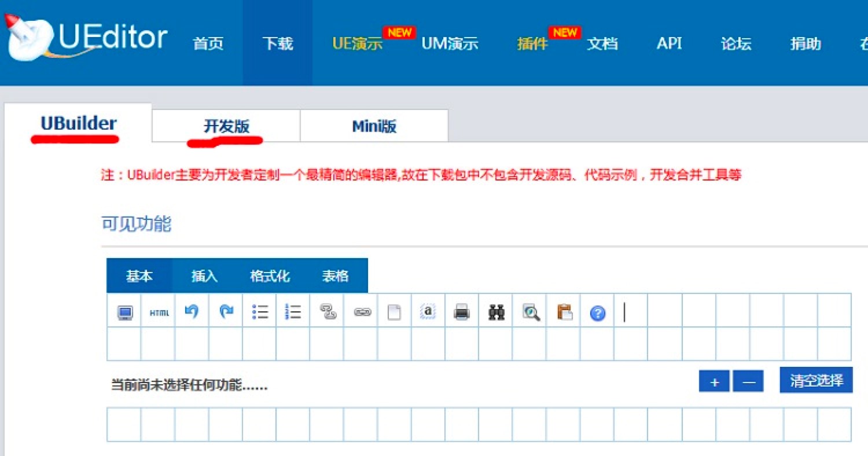Click the insert link chain icon
This screenshot has height=456, width=868.
361,311
